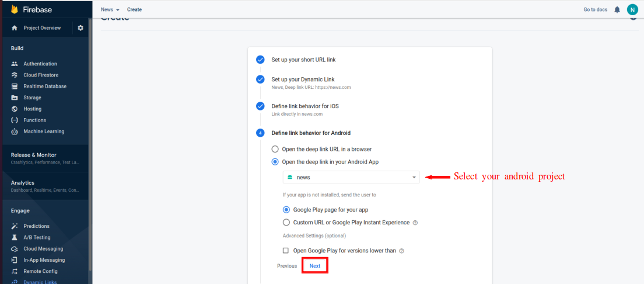Open Cloud Messaging in Engage
The image size is (644, 284).
click(43, 249)
